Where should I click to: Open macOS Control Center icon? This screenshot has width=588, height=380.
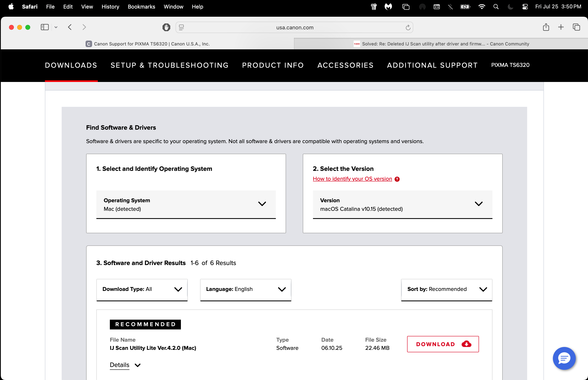[525, 7]
